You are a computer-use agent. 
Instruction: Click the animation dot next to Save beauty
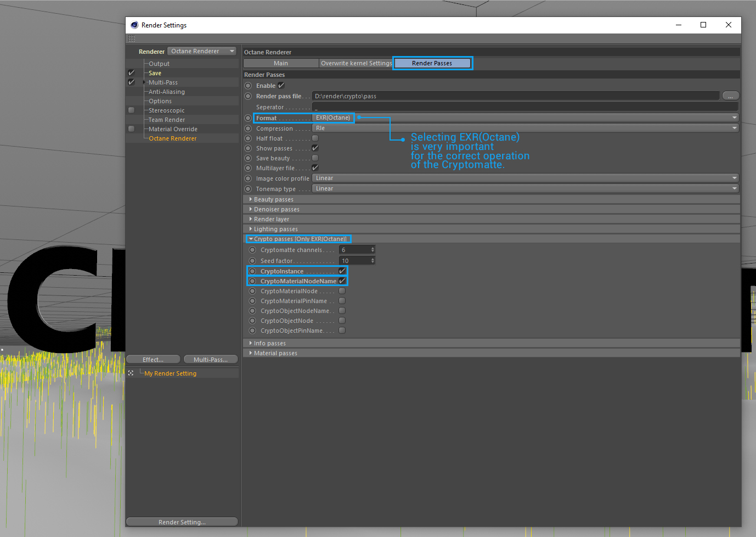coord(248,158)
